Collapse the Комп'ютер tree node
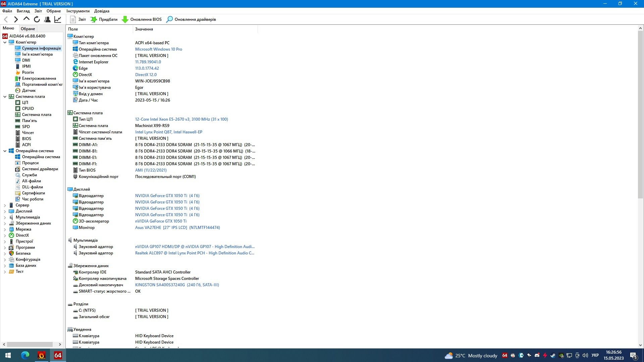 point(5,42)
